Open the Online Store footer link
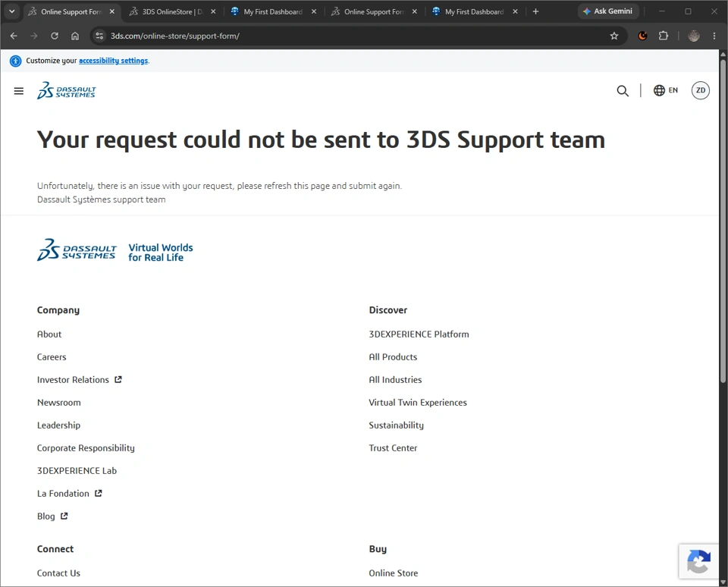This screenshot has height=587, width=728. pos(394,573)
